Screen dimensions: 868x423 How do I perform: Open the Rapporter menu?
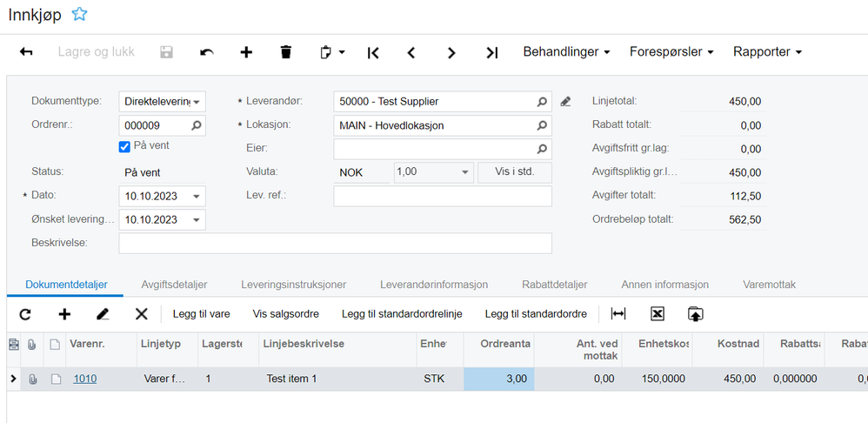(768, 52)
